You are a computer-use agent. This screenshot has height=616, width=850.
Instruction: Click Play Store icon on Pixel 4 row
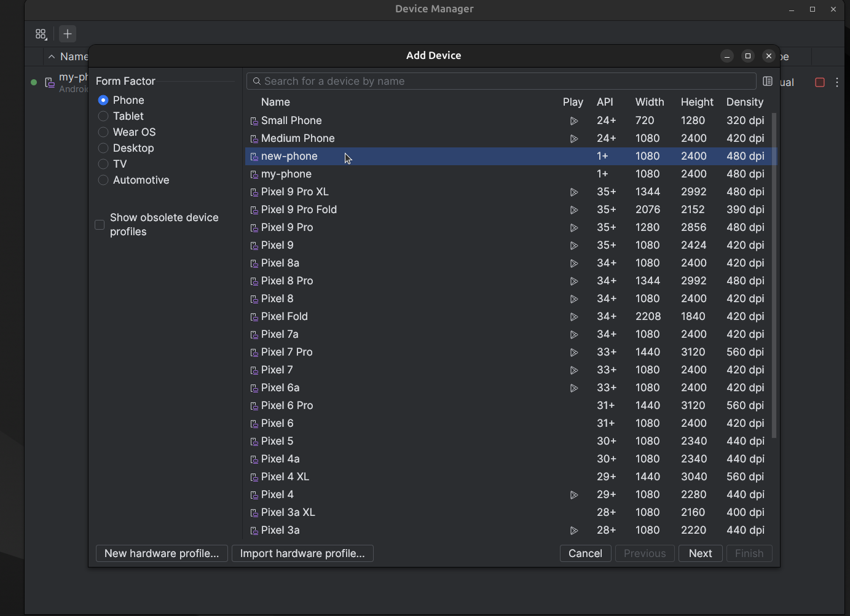click(x=573, y=495)
